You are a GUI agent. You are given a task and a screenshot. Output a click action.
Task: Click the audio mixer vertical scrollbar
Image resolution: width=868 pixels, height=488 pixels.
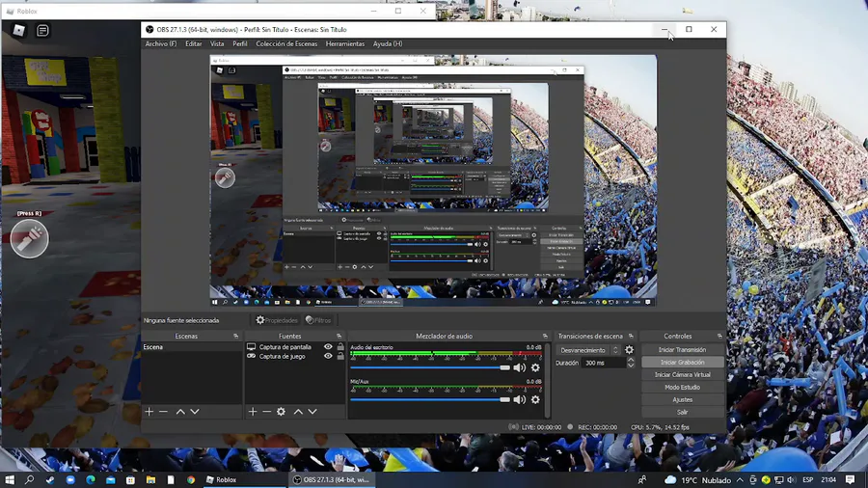548,381
